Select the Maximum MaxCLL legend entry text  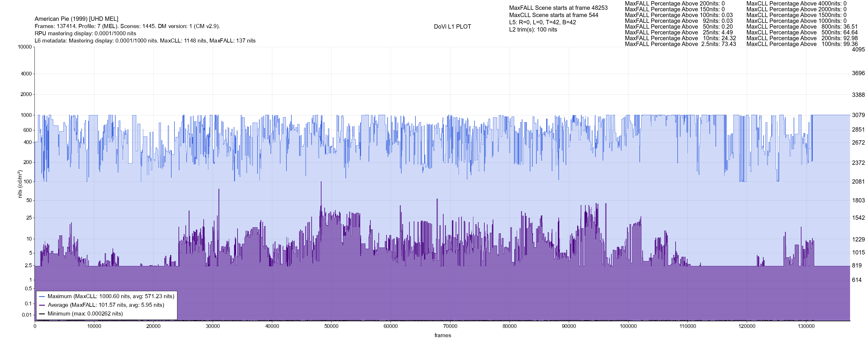(x=111, y=296)
